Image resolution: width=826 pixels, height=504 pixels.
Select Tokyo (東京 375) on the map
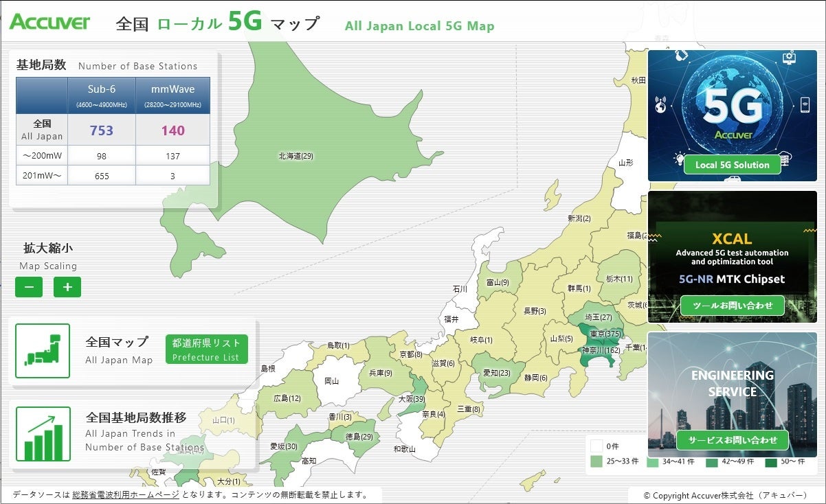[x=605, y=334]
